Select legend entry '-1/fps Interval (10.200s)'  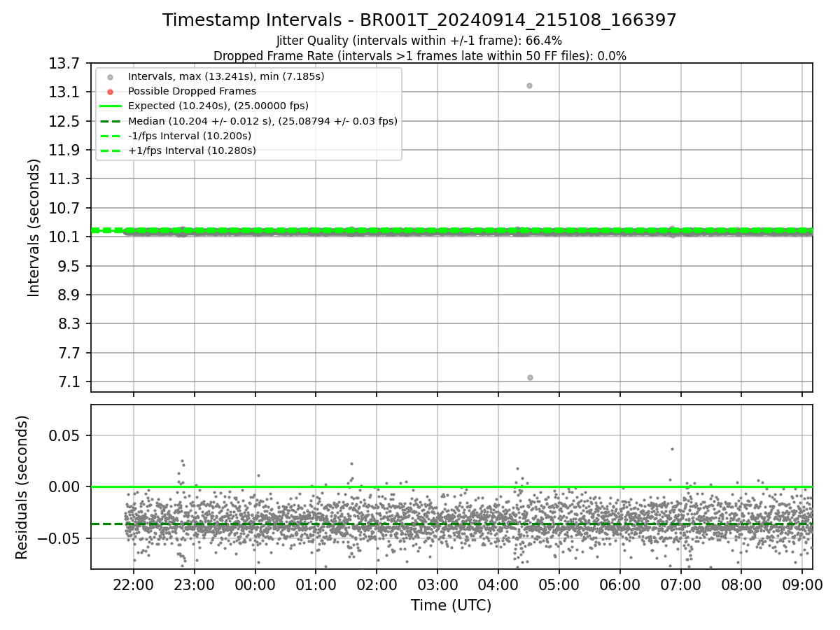coord(190,136)
